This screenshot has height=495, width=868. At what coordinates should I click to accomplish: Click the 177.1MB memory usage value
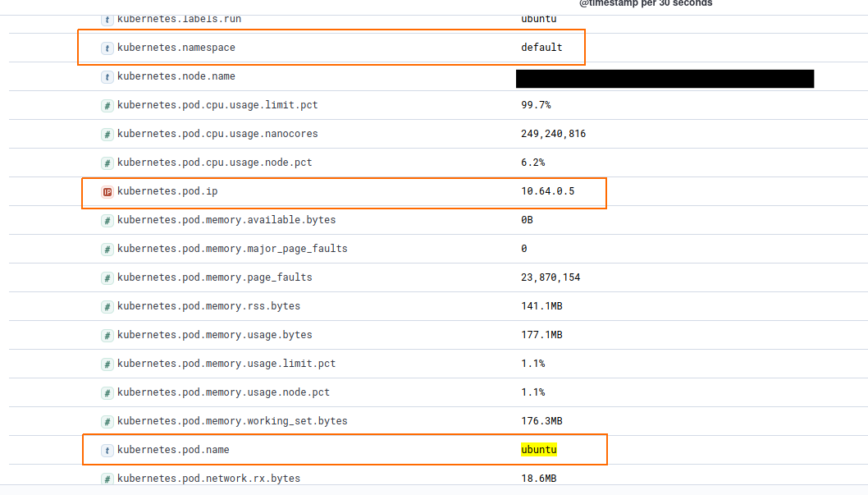coord(541,336)
